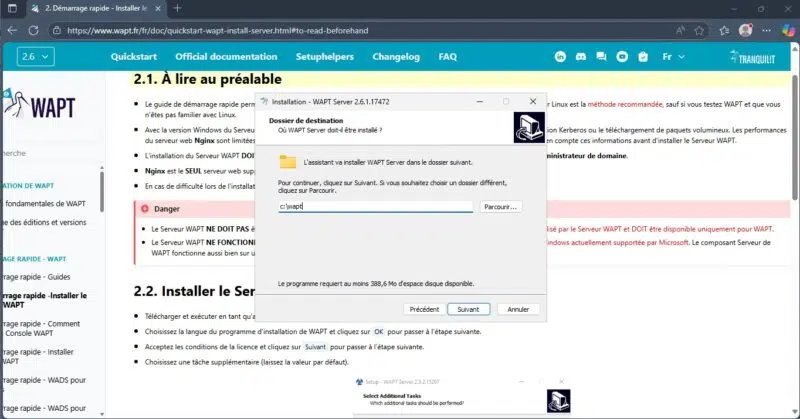Follow the méthode recommandée link

tap(625, 104)
